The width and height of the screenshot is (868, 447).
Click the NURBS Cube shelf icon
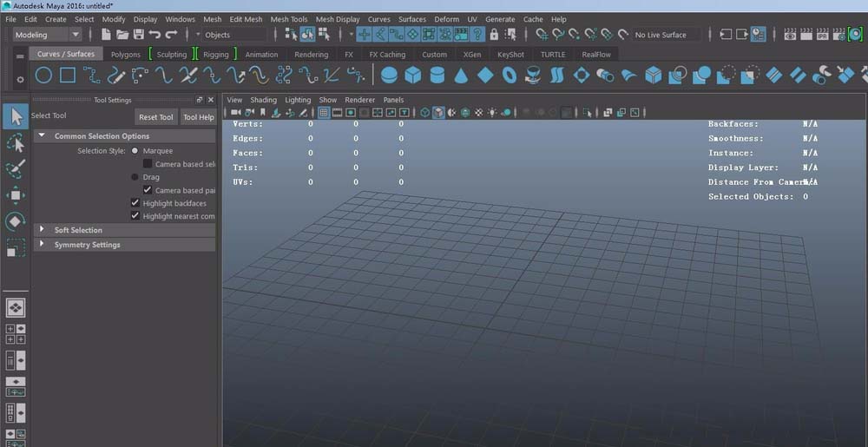[x=413, y=75]
